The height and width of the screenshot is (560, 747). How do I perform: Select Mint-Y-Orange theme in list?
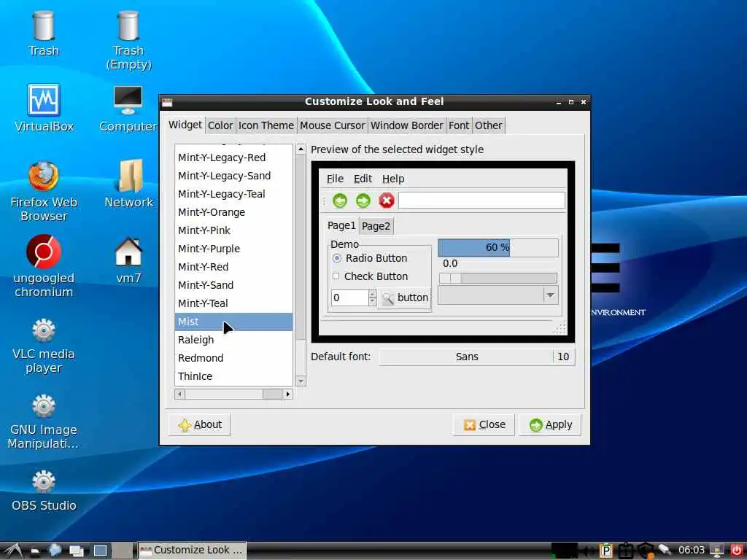tap(234, 212)
